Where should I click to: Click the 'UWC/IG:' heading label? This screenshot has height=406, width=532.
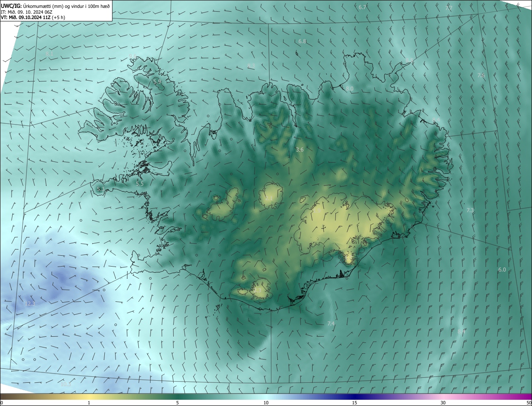[11, 6]
